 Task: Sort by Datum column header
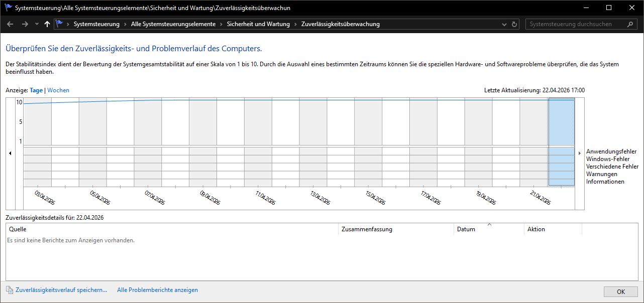(x=489, y=229)
